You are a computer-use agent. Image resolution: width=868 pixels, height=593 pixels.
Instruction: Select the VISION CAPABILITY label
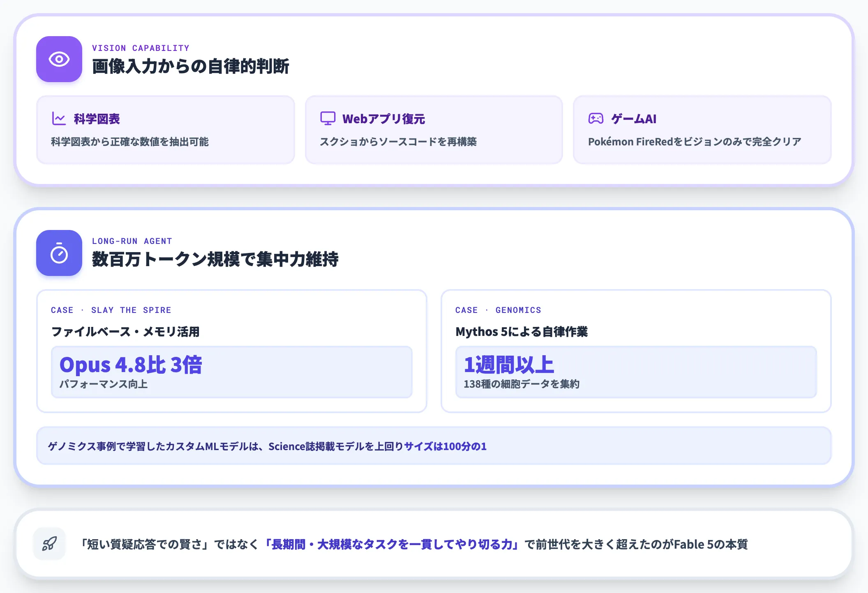pos(141,48)
